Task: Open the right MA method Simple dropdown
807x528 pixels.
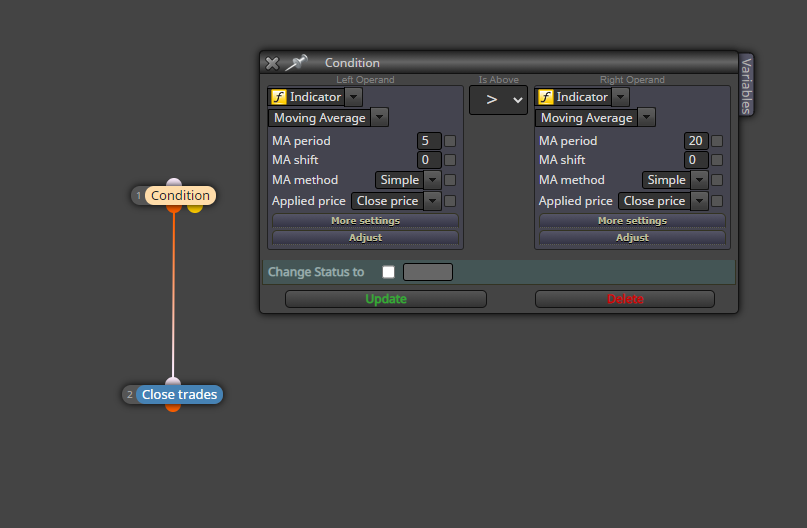Action: click(675, 180)
